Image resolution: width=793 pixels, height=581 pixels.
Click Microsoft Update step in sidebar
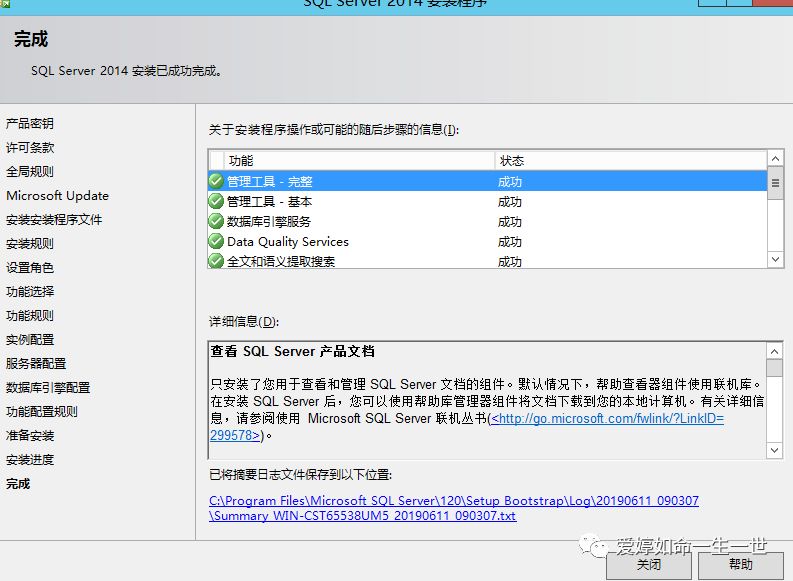click(x=57, y=196)
